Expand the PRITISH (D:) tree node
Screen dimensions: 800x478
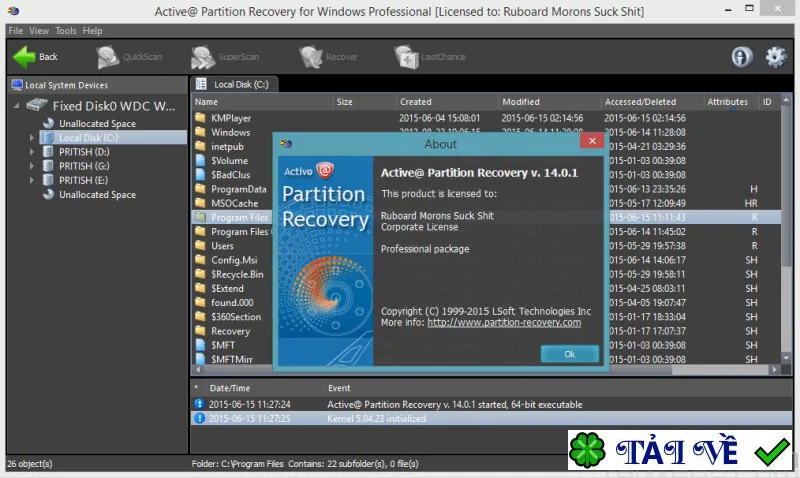(x=32, y=152)
